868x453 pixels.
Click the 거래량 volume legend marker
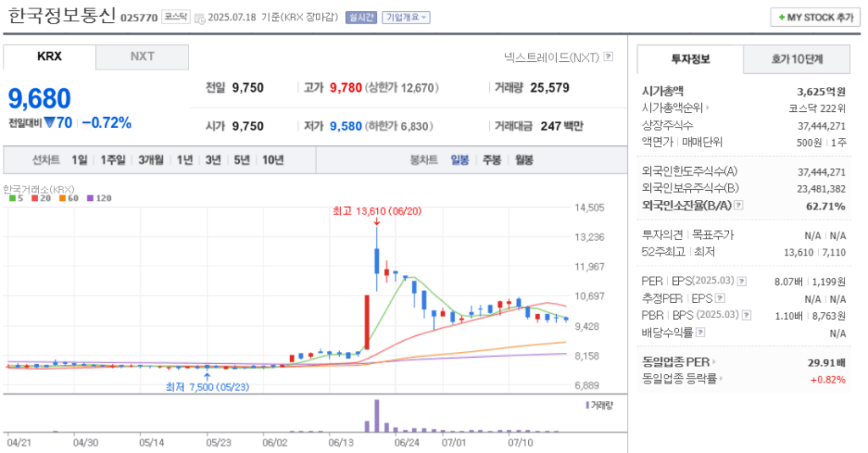pyautogui.click(x=587, y=405)
